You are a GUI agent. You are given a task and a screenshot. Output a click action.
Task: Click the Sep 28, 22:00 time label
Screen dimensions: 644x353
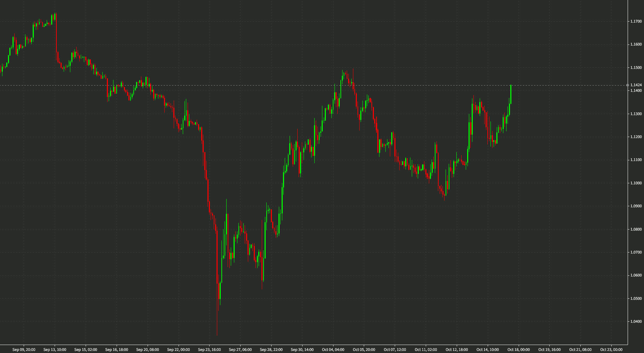point(271,350)
